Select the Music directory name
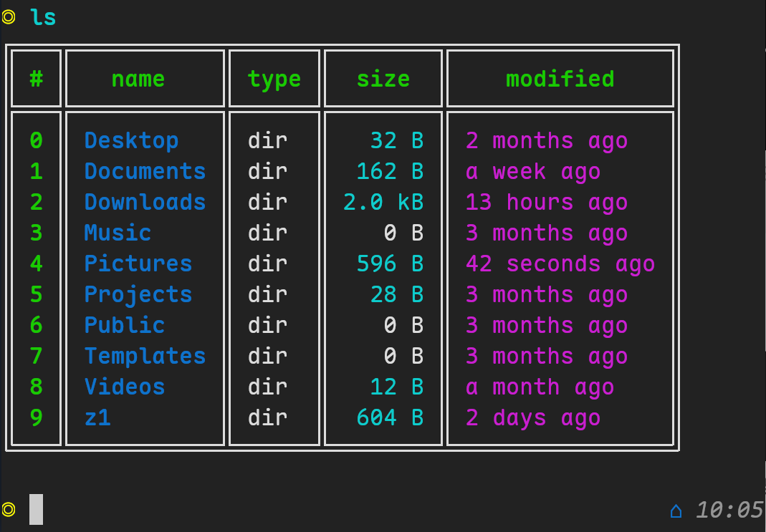The image size is (766, 532). 118,233
